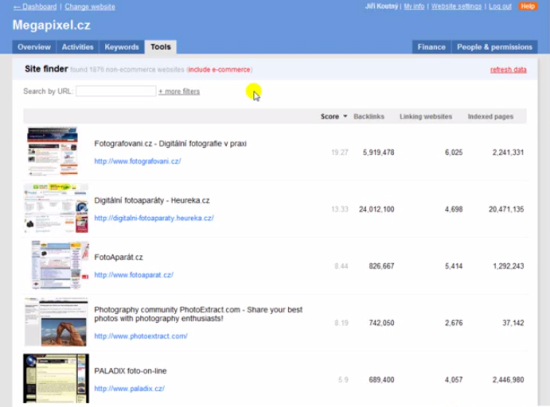Click Photography community PhotoExtract.com title

click(x=198, y=314)
